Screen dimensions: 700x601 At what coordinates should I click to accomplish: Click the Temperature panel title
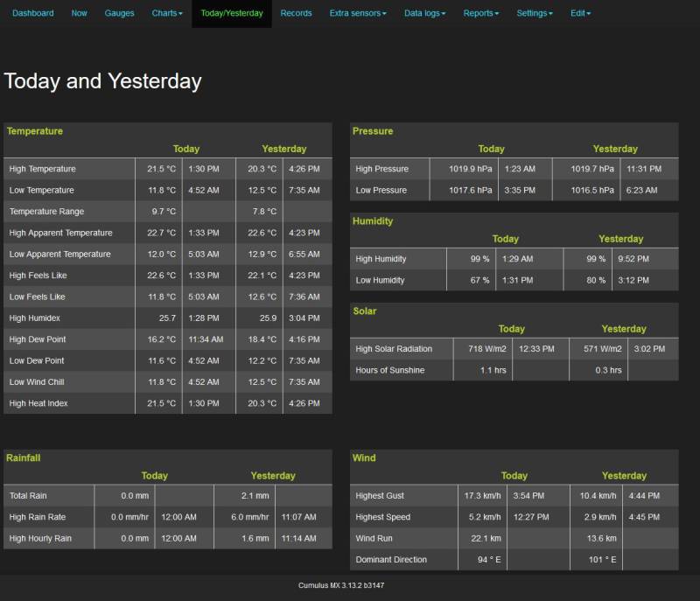coord(36,130)
